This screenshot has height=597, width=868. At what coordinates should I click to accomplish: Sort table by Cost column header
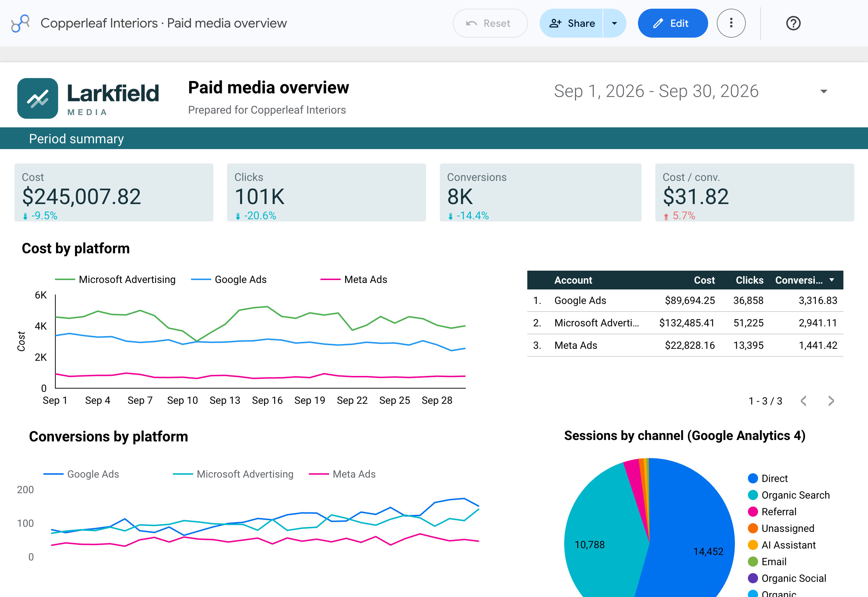click(704, 280)
